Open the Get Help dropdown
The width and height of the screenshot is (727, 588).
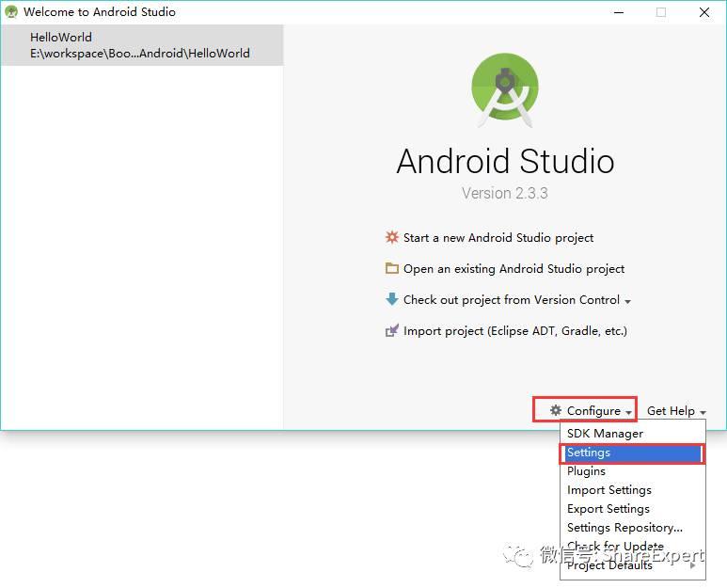pos(676,411)
